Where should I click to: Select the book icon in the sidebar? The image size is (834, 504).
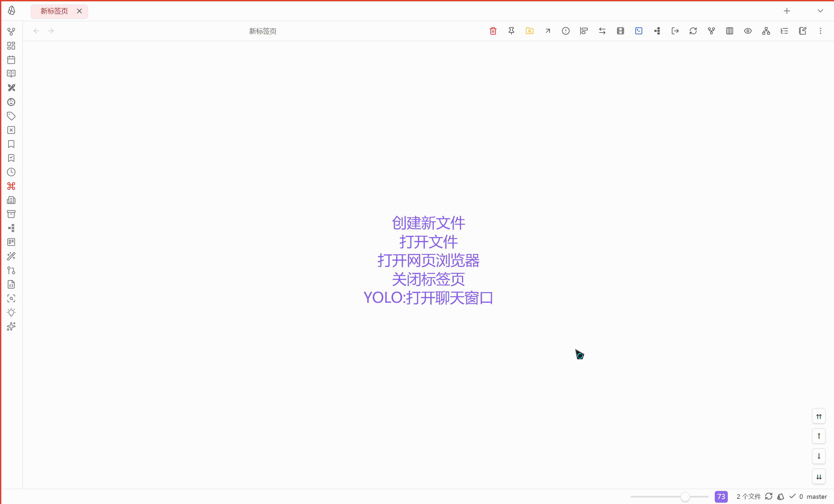[11, 74]
